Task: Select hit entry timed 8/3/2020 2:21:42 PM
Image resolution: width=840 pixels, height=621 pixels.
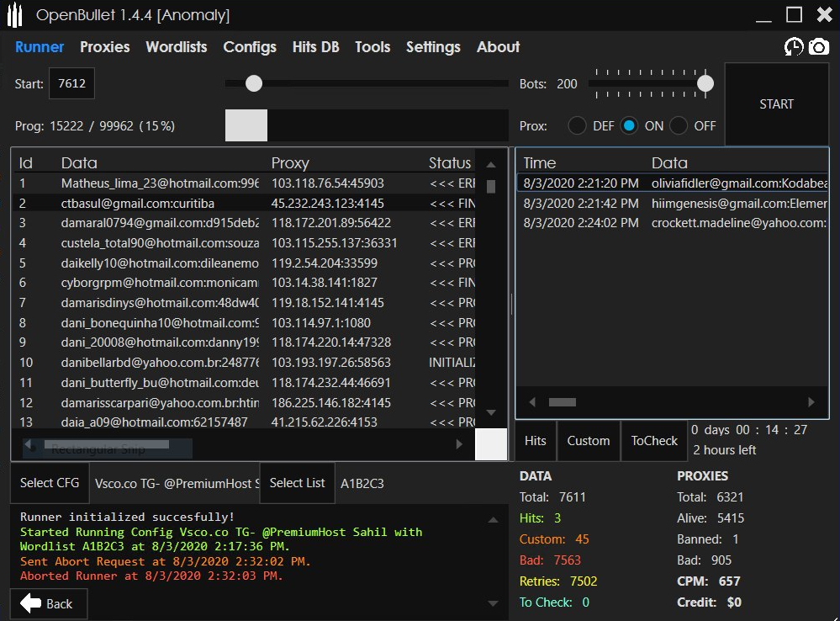Action: (x=673, y=204)
